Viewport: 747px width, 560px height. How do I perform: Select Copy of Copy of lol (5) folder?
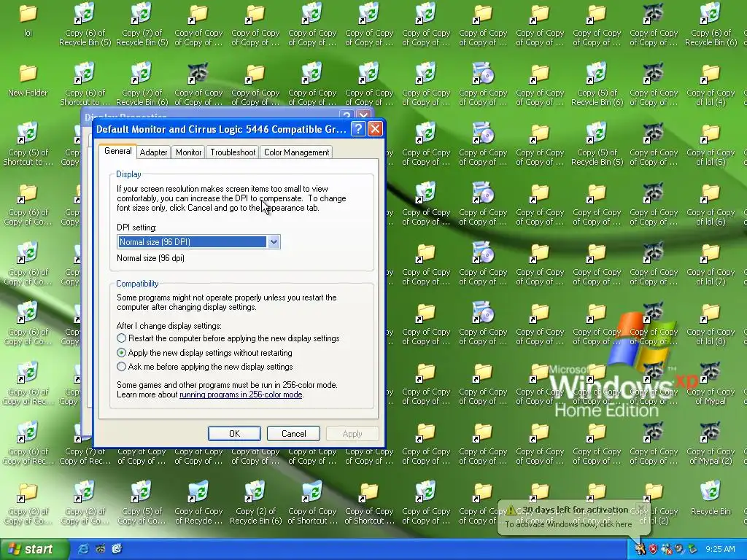(x=711, y=144)
